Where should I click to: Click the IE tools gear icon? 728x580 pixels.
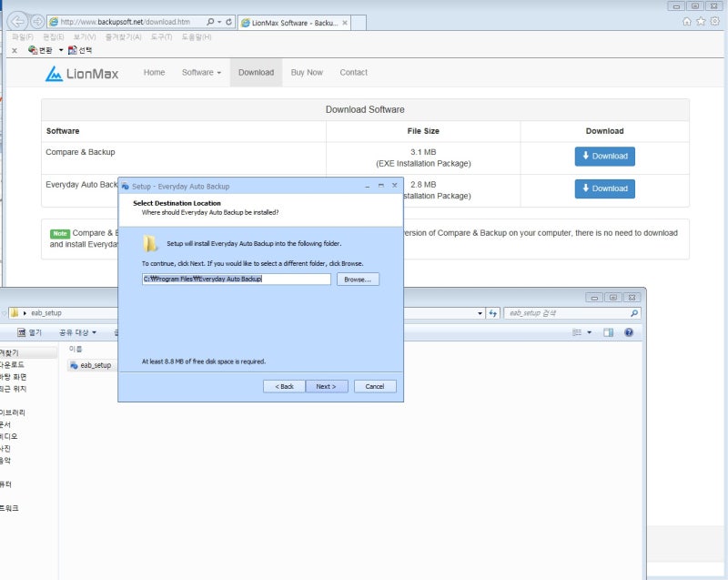click(714, 21)
